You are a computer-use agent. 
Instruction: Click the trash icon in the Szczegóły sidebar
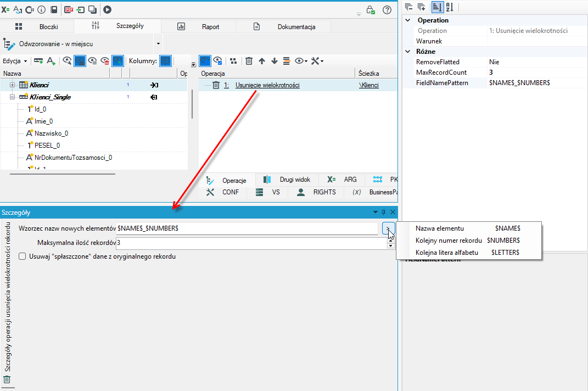point(7,379)
